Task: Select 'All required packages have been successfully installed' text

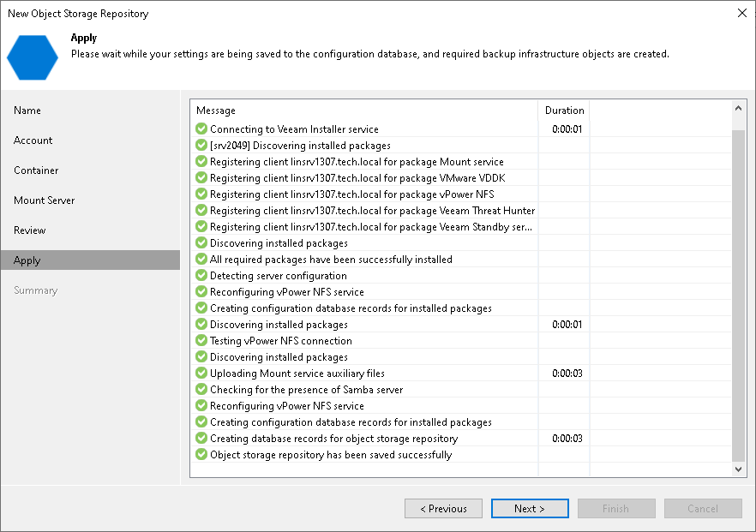Action: pos(331,260)
